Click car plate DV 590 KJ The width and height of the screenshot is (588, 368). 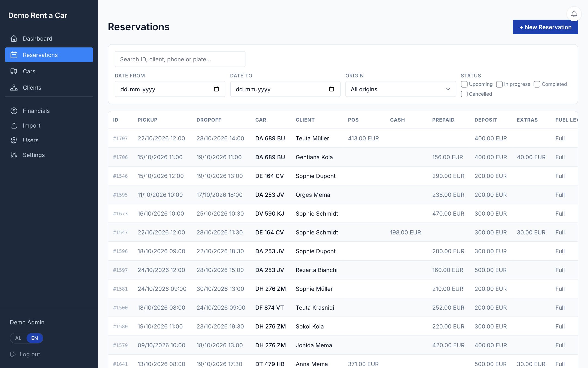269,213
